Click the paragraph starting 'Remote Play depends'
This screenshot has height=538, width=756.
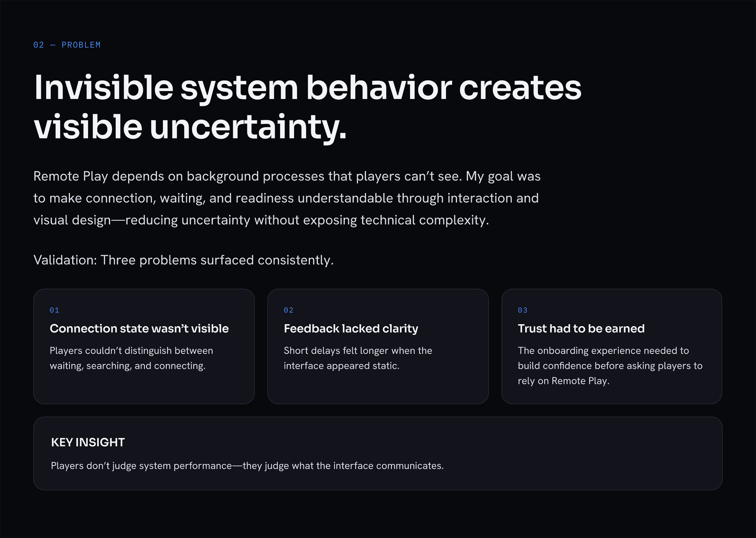click(287, 198)
